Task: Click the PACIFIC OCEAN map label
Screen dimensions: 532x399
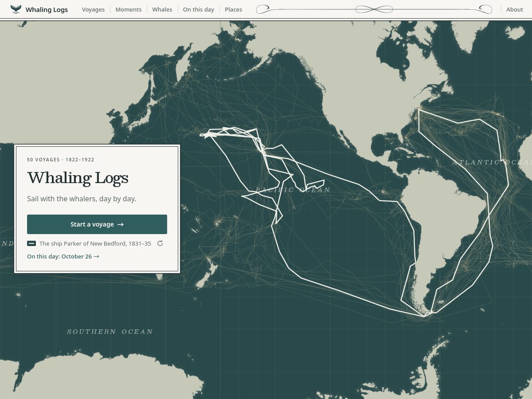Action: click(293, 190)
